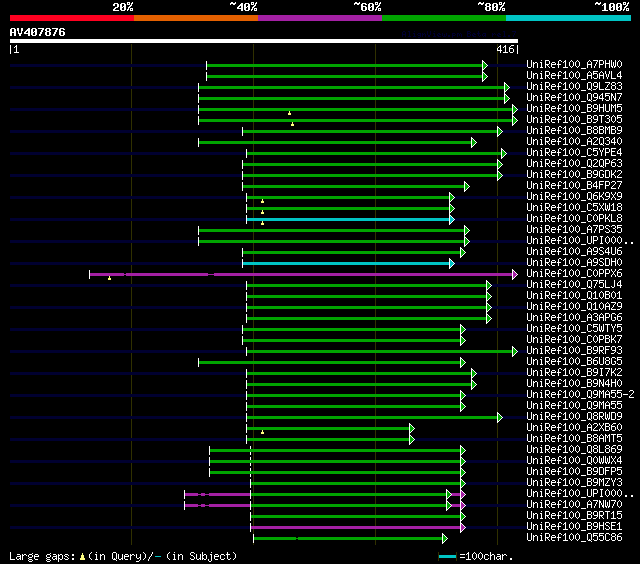This screenshot has height=564, width=640.
Task: Open the UniRef100_B9RT15 label
Action: tap(574, 516)
